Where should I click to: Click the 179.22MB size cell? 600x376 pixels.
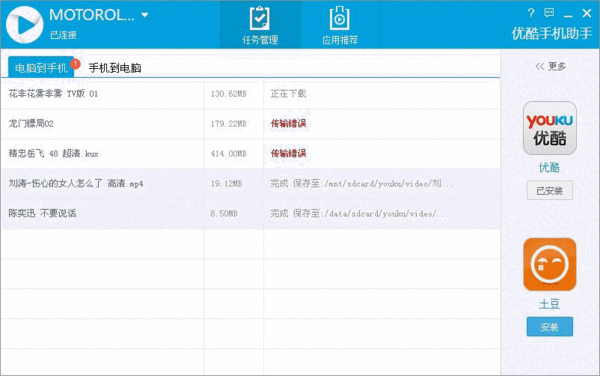point(228,124)
